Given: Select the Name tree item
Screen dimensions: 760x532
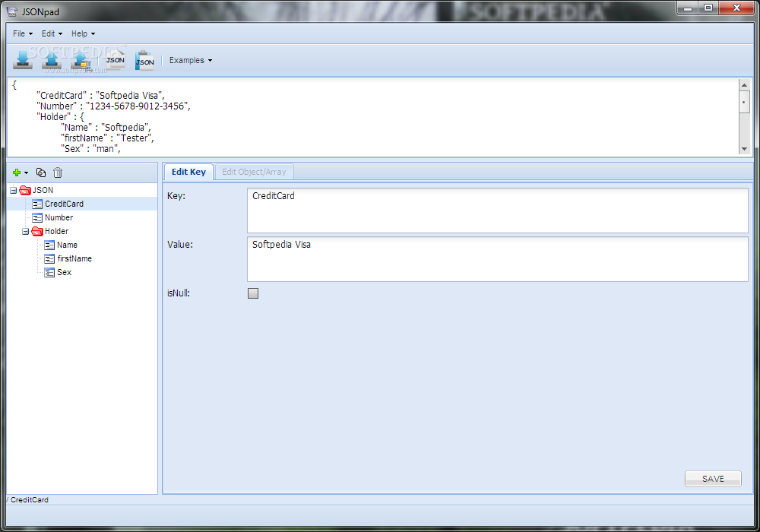Looking at the screenshot, I should [67, 245].
